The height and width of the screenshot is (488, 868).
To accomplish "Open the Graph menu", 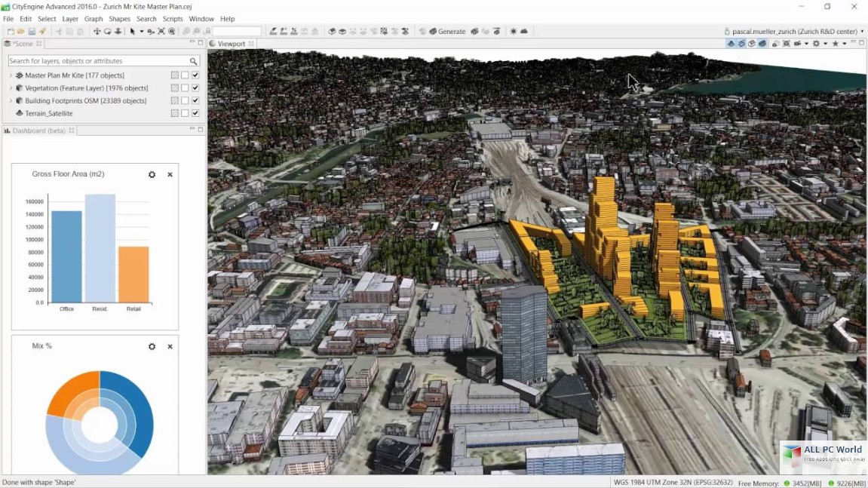I will 94,19.
